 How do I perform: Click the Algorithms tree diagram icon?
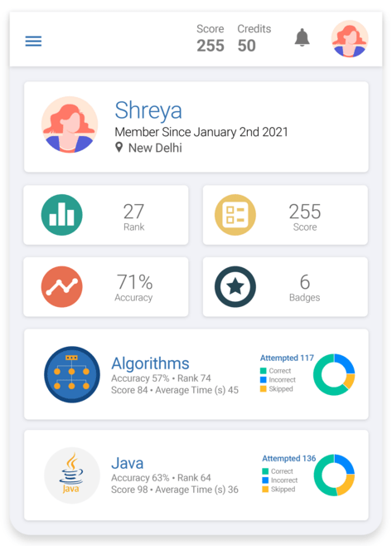pyautogui.click(x=72, y=374)
